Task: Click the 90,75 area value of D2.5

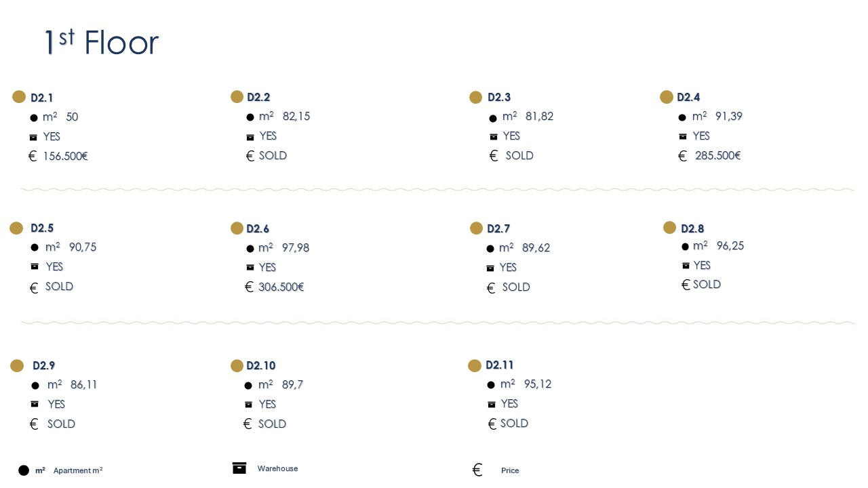Action: [83, 247]
